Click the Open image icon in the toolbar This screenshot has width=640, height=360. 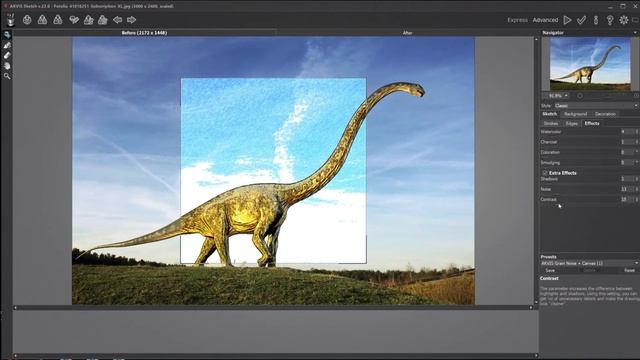[x=27, y=20]
